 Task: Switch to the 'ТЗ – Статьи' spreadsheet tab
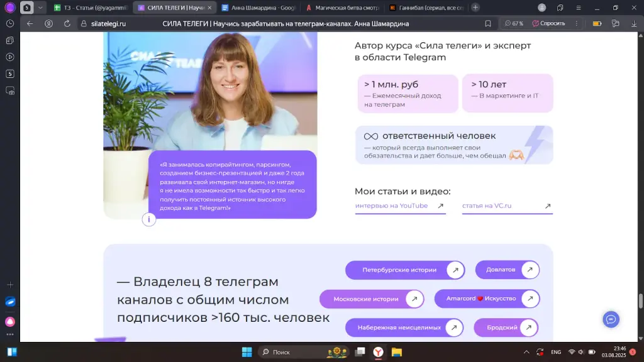(x=91, y=8)
